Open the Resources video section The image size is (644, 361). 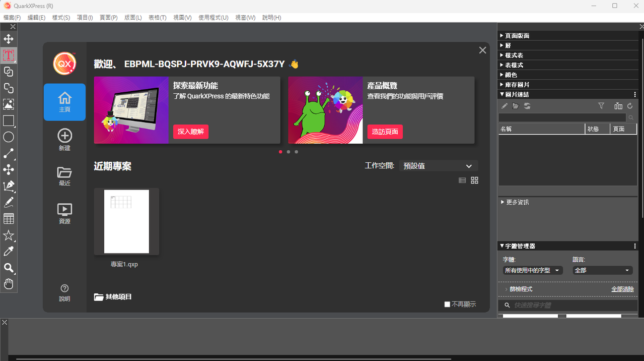[64, 213]
